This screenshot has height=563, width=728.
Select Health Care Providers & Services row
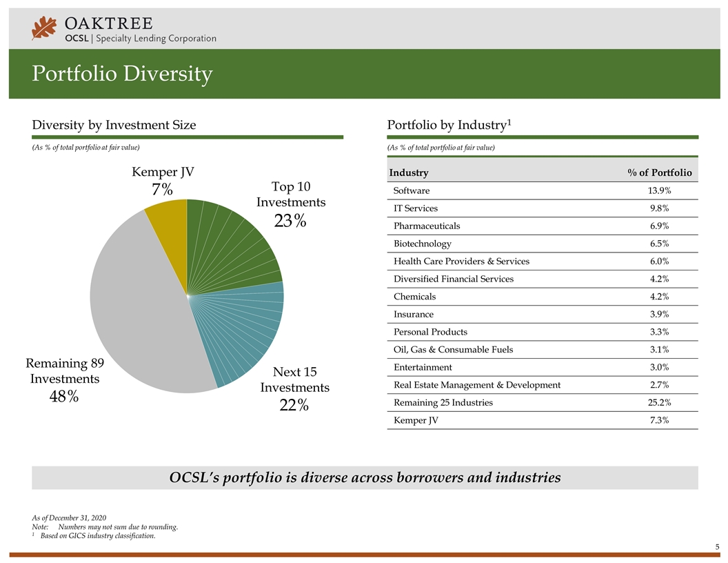[543, 261]
